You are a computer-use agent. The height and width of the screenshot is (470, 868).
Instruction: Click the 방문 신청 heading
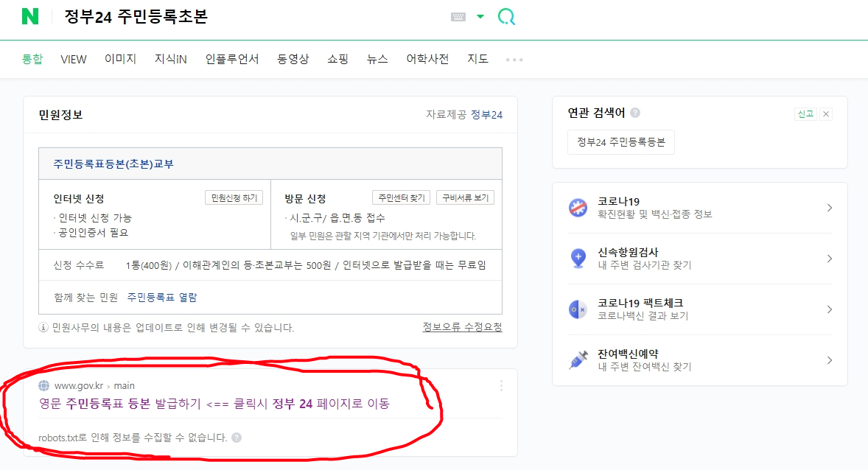coord(305,198)
